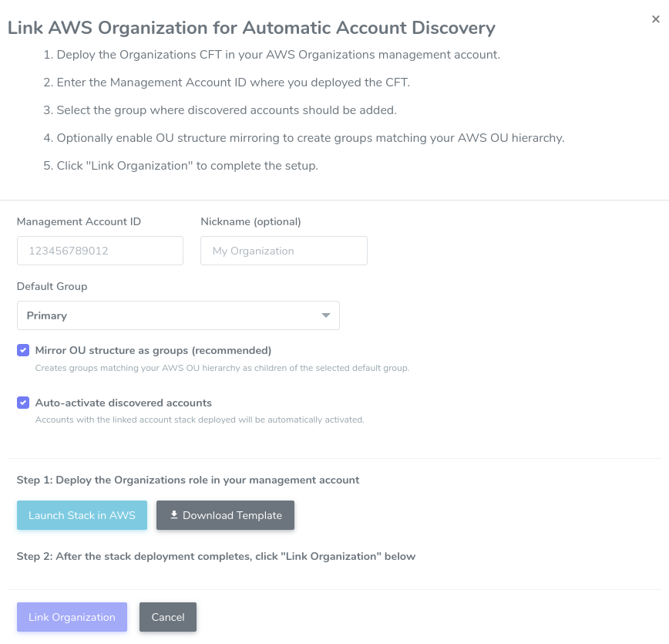Image resolution: width=669 pixels, height=644 pixels.
Task: Select the 'Primary' value in Default Group
Action: (47, 315)
